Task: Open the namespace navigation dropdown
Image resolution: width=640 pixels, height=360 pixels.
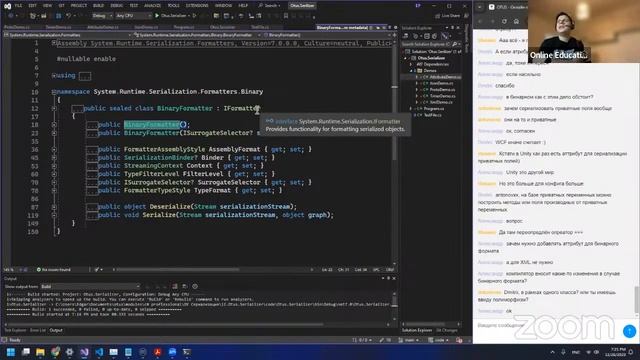Action: 69,35
